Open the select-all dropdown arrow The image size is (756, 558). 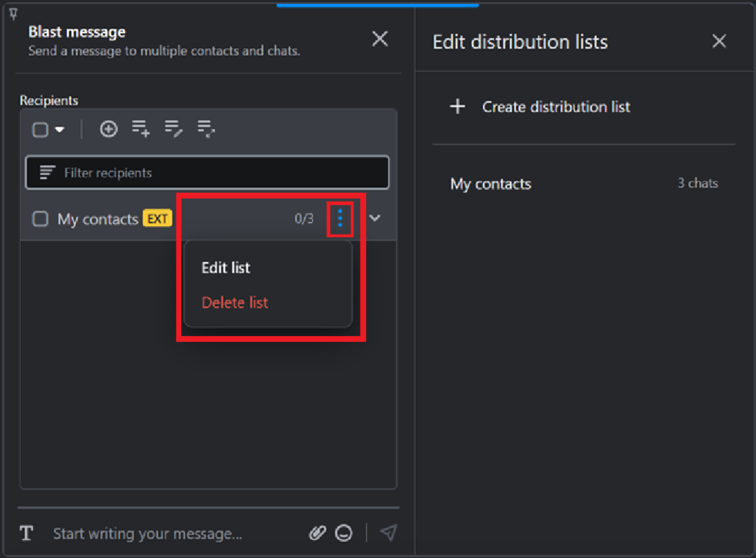coord(59,130)
